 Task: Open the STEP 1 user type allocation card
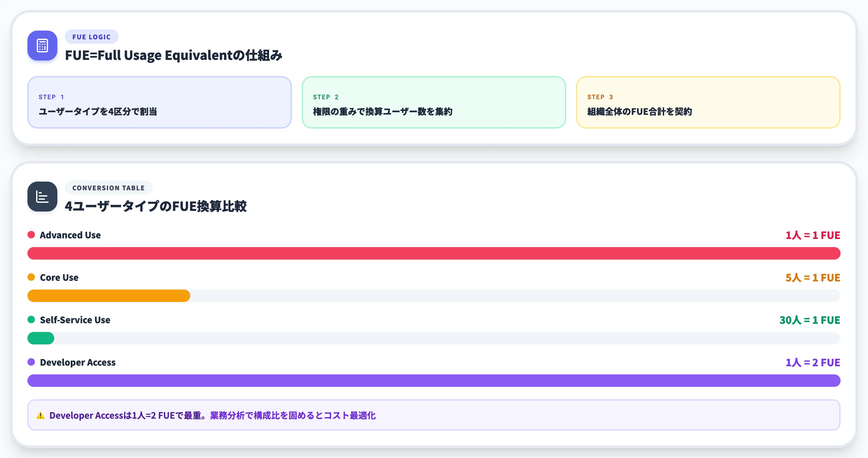coord(159,102)
